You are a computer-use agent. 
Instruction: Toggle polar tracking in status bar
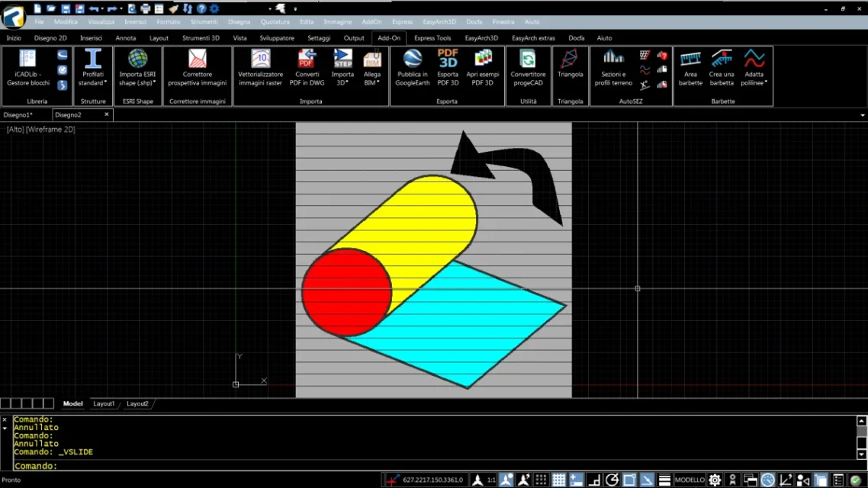point(612,480)
